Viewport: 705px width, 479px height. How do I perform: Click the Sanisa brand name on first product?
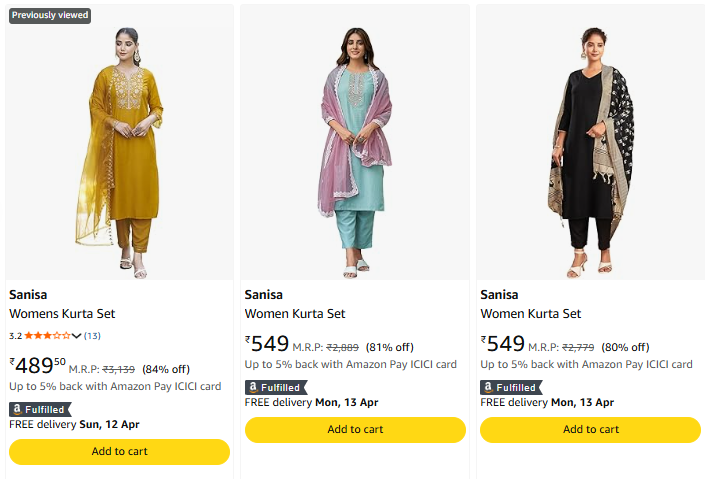28,294
